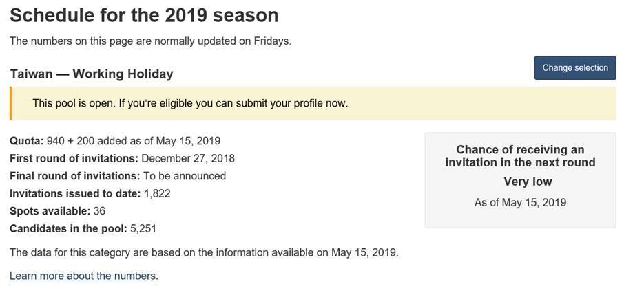Click the yellow 'This pool is open' notice
The width and height of the screenshot is (644, 295).
click(x=190, y=103)
